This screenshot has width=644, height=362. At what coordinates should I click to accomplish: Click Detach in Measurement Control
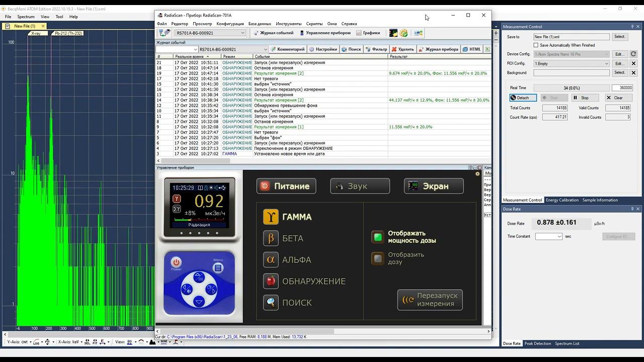coord(523,98)
